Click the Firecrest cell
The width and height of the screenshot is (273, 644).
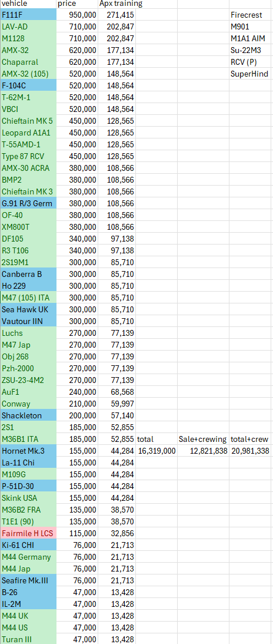pyautogui.click(x=251, y=15)
